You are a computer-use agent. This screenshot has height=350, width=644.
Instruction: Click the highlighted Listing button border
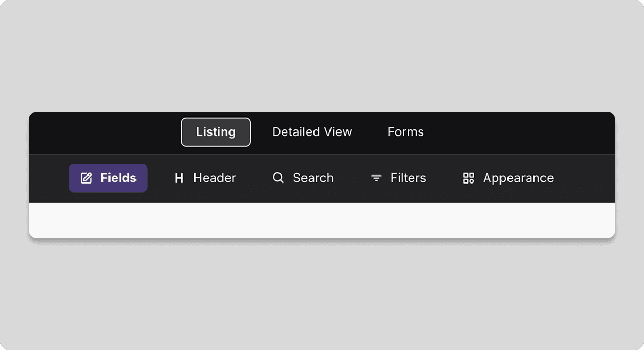216,119
